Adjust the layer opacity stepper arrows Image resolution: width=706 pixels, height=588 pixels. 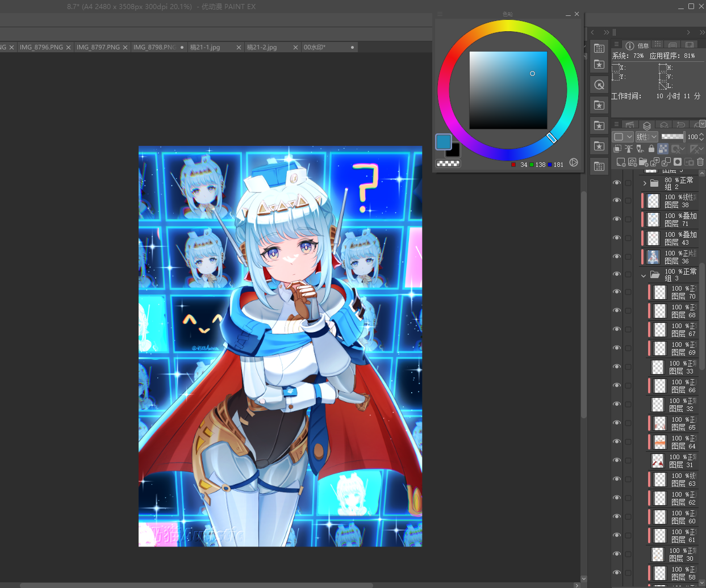point(701,137)
